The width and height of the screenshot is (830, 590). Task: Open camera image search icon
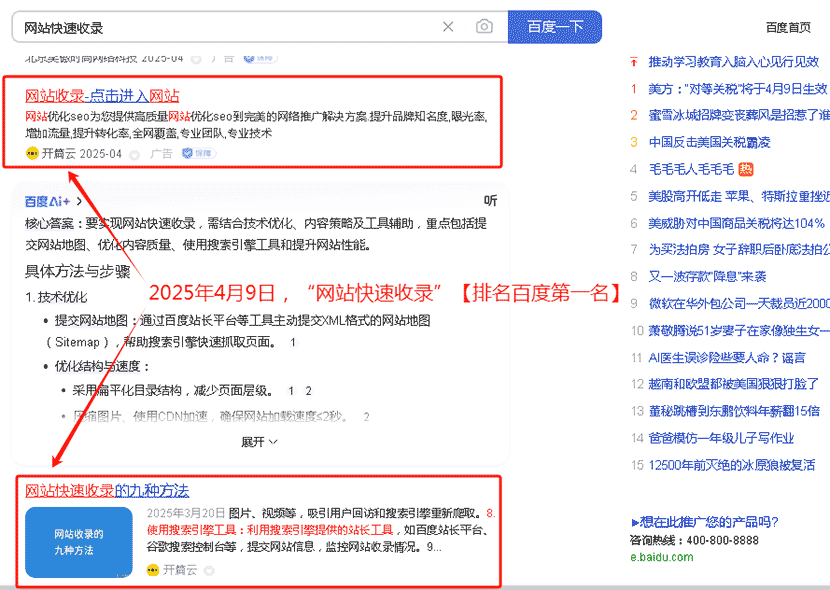pyautogui.click(x=484, y=27)
